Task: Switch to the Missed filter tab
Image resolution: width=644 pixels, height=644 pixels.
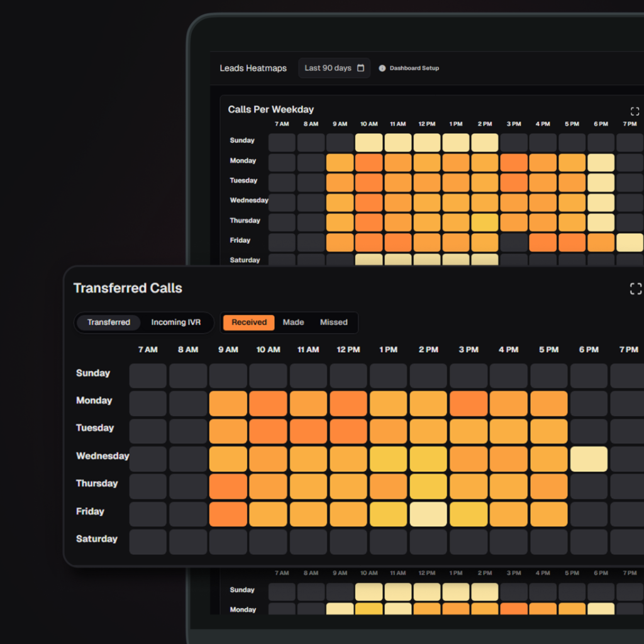Action: (x=333, y=323)
